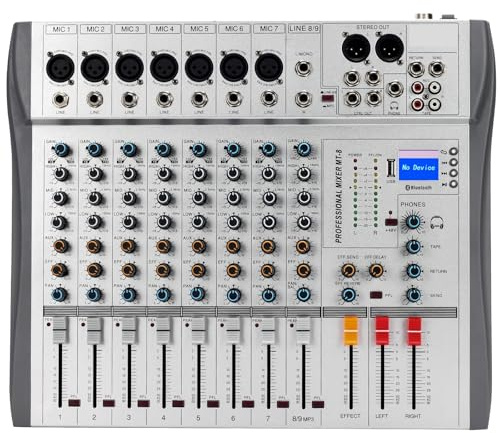500x433 pixels.
Task: Click the 'LINE 8/9' channel label
Action: [304, 29]
